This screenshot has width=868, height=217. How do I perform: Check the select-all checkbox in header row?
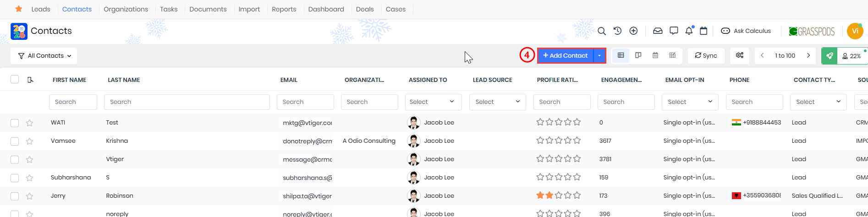(15, 80)
